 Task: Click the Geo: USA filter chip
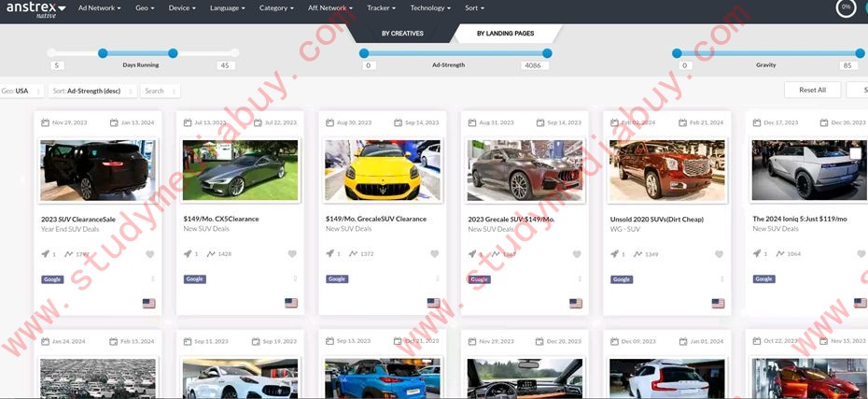coord(21,91)
